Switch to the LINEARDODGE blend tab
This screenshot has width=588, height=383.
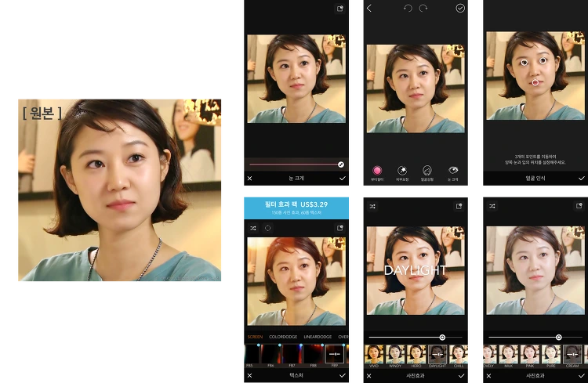318,337
